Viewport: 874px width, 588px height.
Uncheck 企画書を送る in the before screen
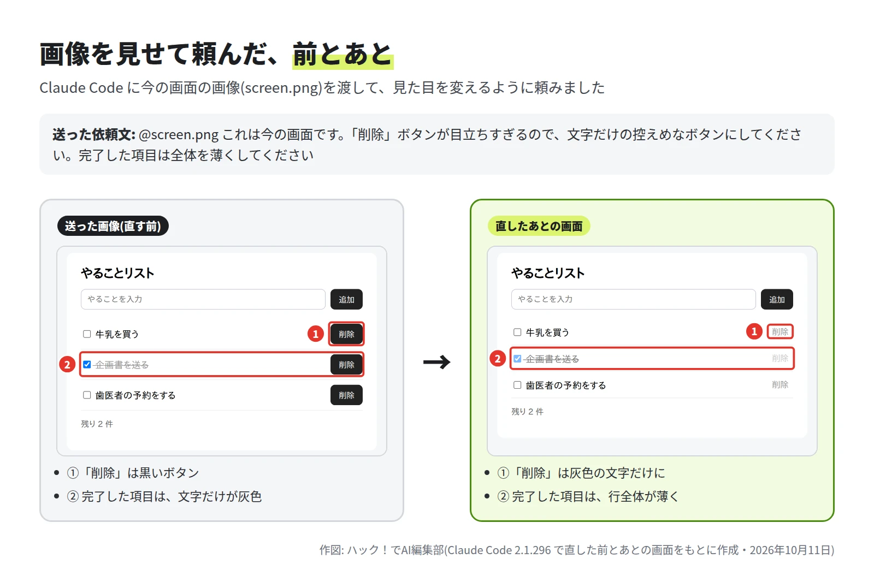tap(87, 365)
